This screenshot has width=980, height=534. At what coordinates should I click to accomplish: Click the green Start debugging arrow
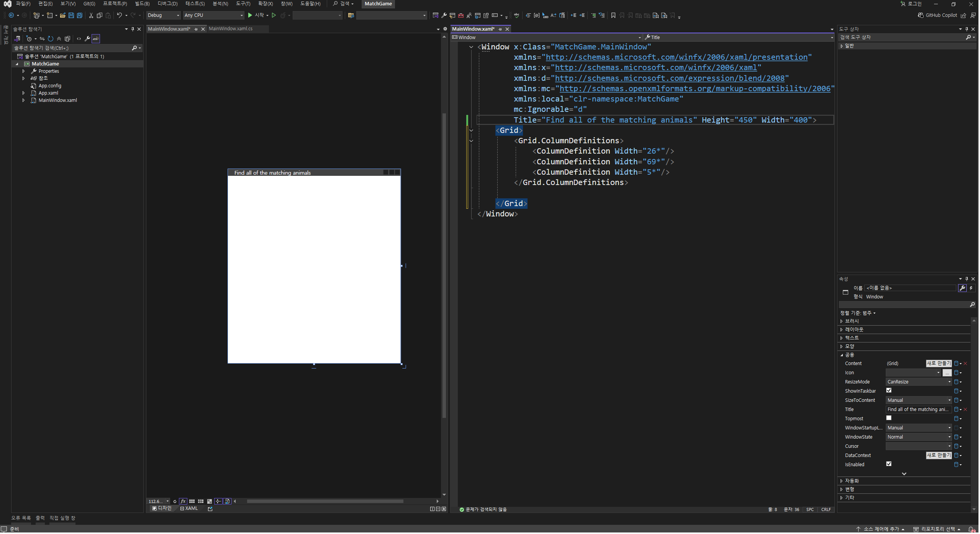tap(250, 15)
